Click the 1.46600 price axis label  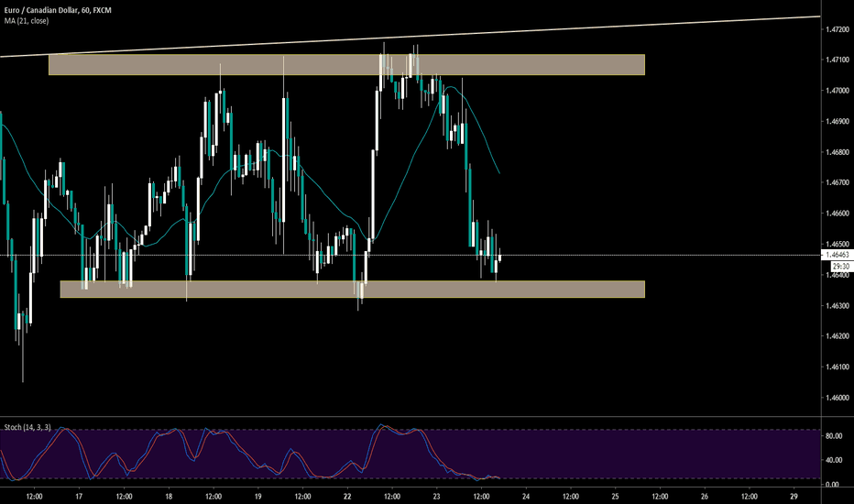(838, 214)
